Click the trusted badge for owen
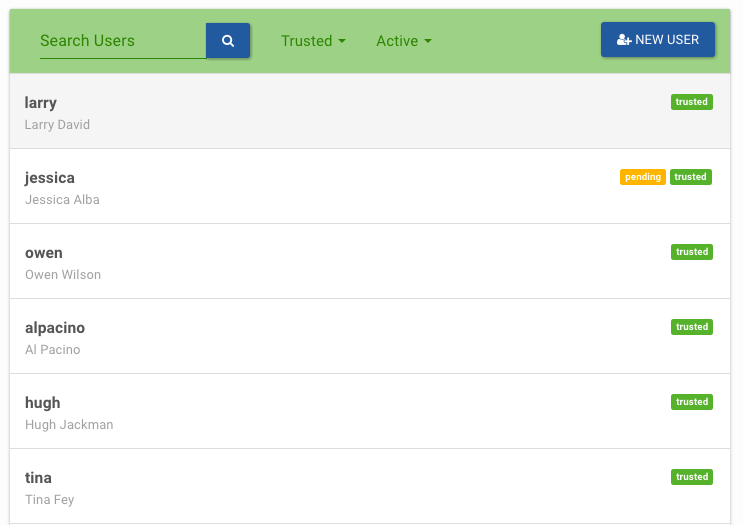743x525 pixels. pyautogui.click(x=691, y=252)
